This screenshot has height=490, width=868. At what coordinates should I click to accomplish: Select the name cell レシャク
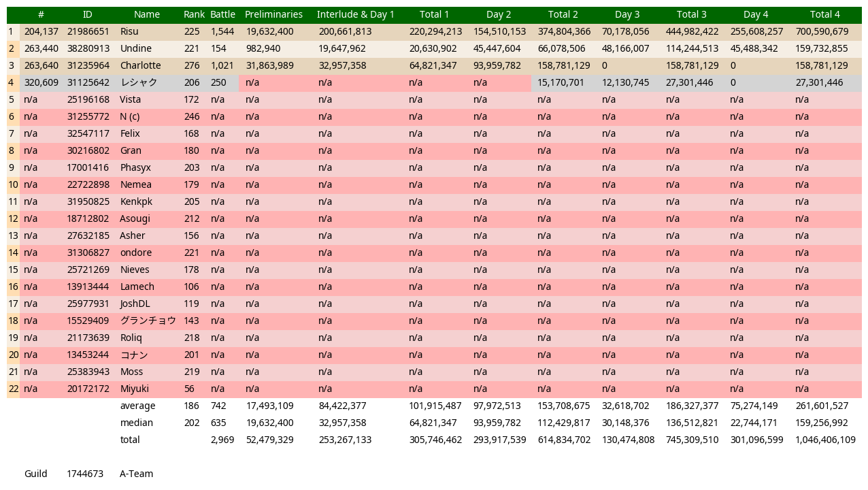click(139, 83)
